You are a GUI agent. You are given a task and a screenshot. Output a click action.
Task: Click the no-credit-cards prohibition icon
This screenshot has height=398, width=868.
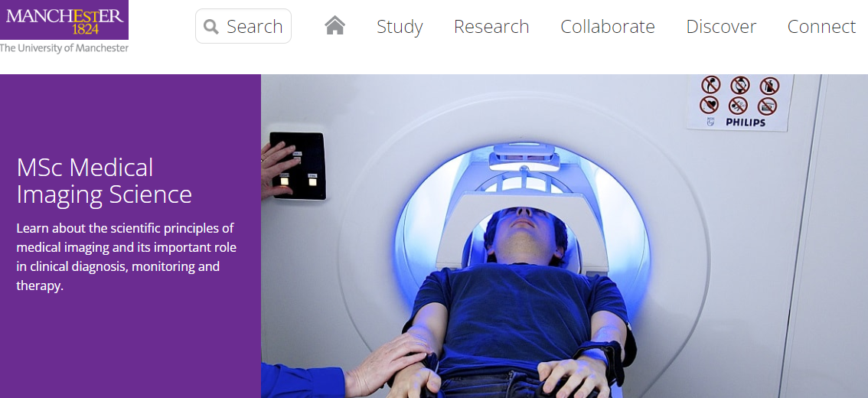click(x=767, y=106)
